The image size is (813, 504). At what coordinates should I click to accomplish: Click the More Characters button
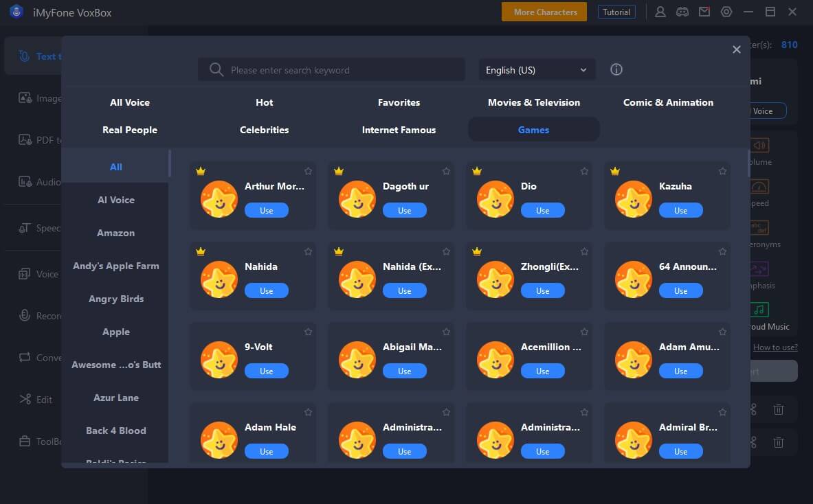tap(544, 12)
